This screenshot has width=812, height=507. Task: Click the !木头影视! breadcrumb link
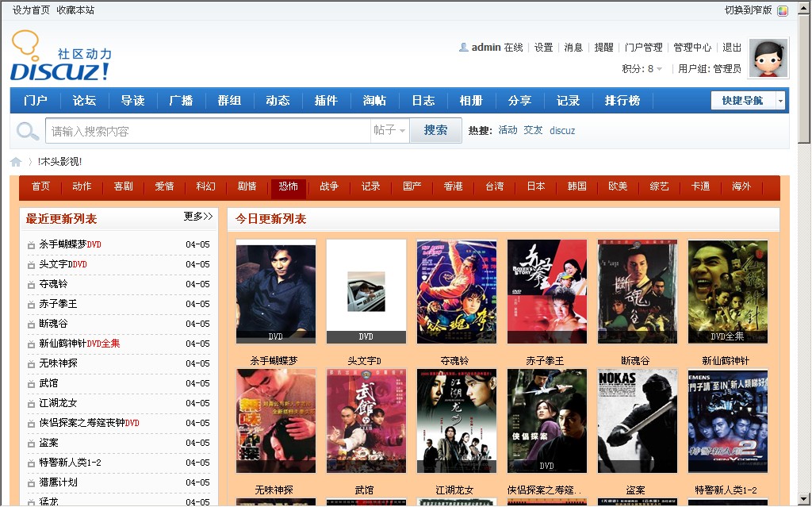click(59, 162)
